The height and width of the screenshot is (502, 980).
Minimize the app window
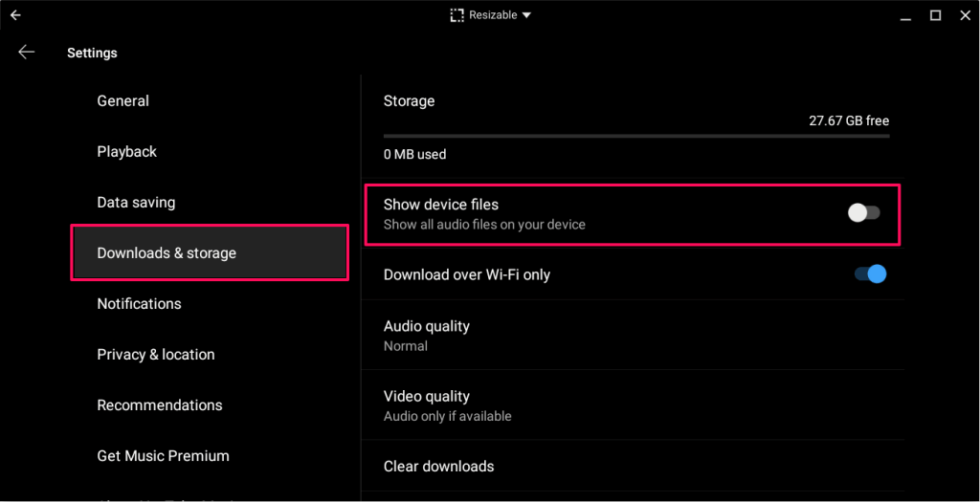(x=906, y=15)
